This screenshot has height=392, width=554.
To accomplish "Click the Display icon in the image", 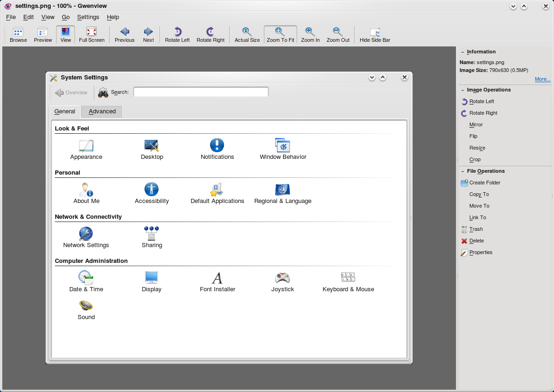I will (152, 282).
